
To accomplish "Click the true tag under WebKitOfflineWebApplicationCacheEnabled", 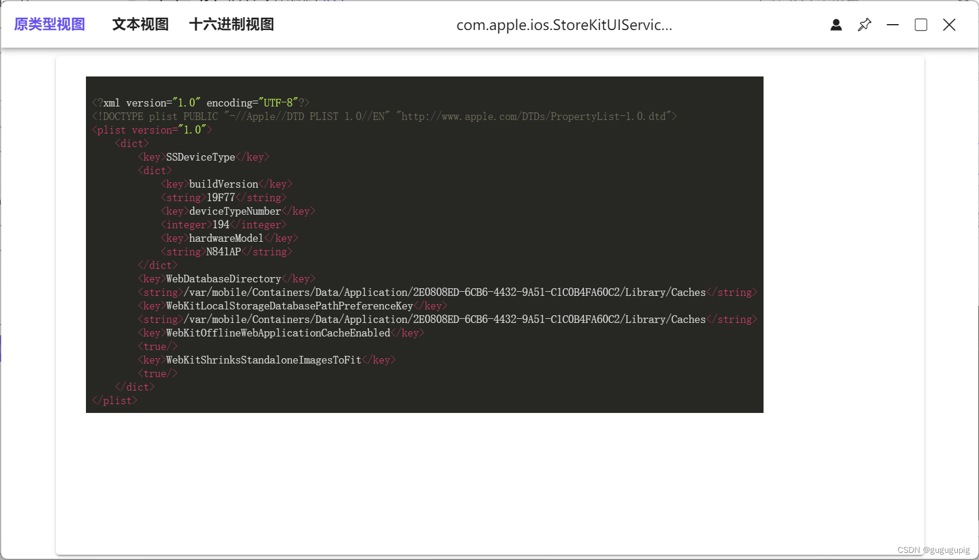I will click(x=158, y=346).
